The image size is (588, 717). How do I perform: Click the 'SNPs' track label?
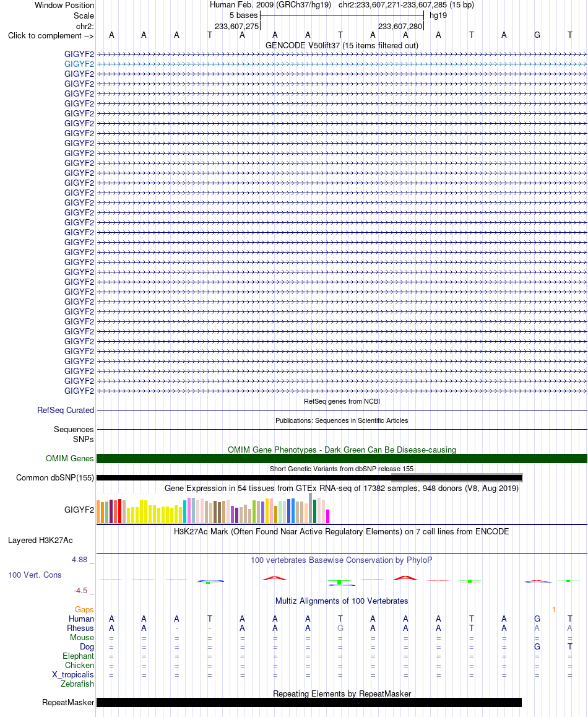click(x=83, y=439)
